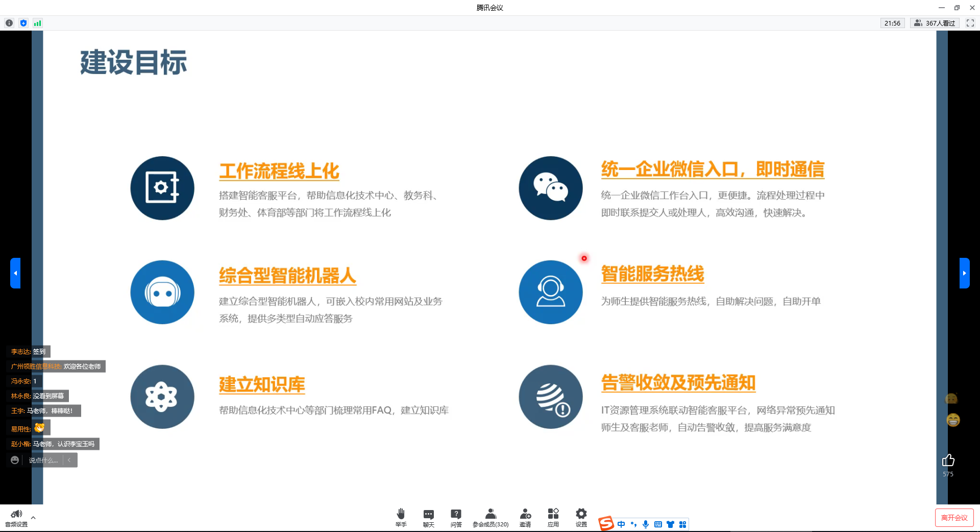The height and width of the screenshot is (532, 980).
Task: Click the chat message input field
Action: click(43, 460)
